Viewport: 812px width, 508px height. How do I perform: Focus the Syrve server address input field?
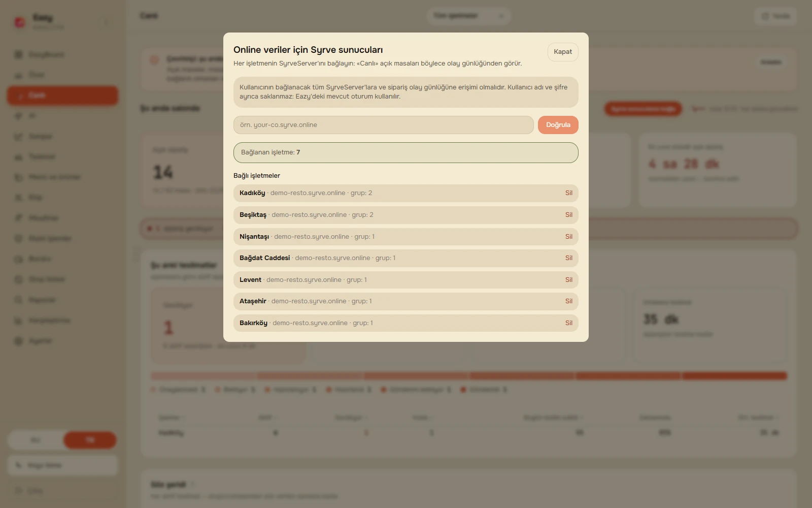[383, 125]
